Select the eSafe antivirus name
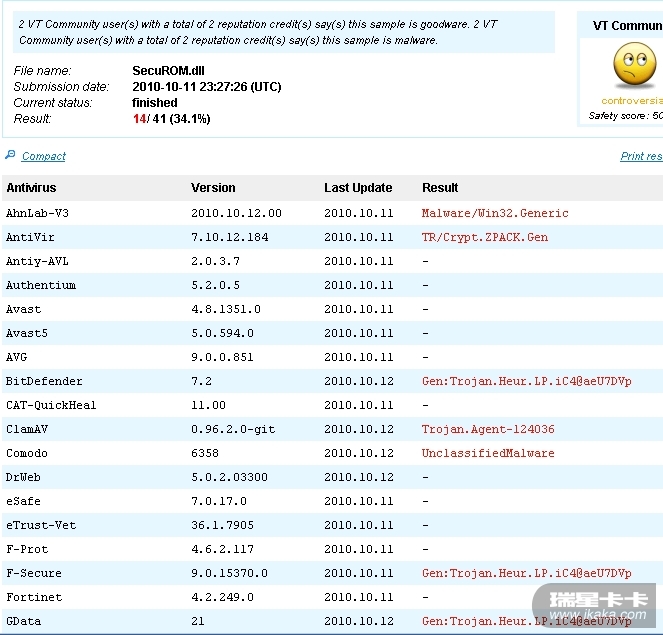Screen dimensions: 663x635 click(23, 501)
